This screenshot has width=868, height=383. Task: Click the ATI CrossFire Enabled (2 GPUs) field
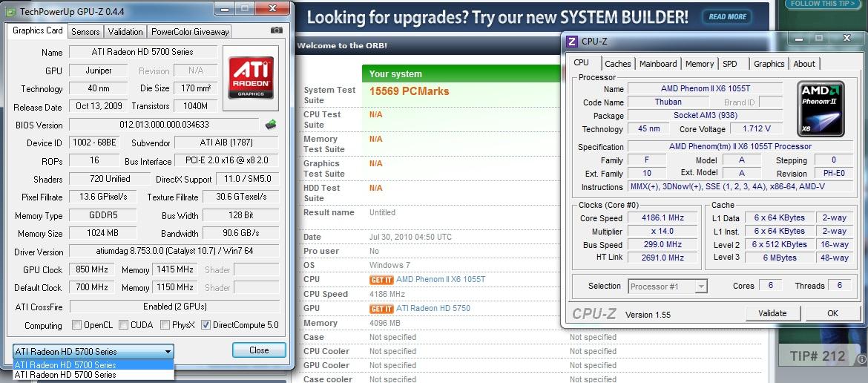[x=174, y=306]
